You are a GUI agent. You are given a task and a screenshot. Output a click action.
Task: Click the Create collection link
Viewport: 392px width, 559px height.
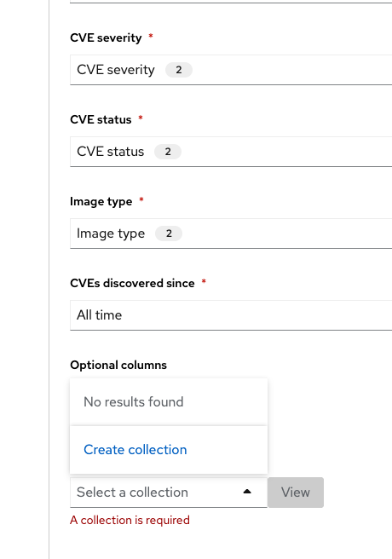click(x=135, y=450)
